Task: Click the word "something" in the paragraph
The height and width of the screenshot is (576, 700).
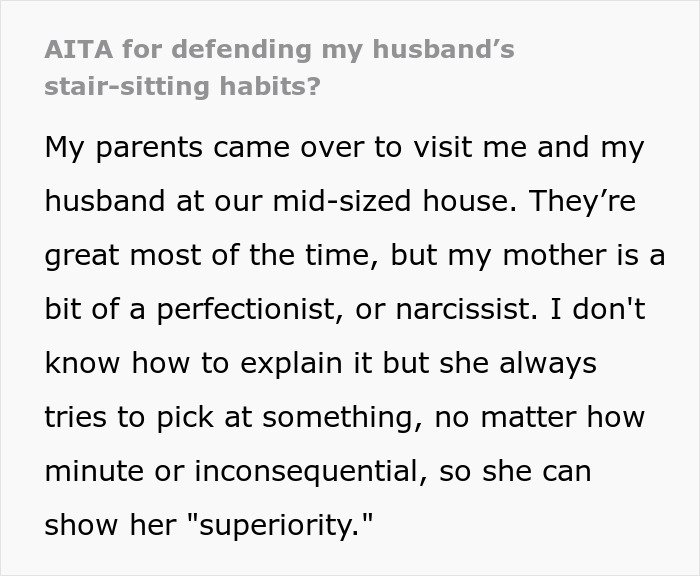Action: coord(338,417)
